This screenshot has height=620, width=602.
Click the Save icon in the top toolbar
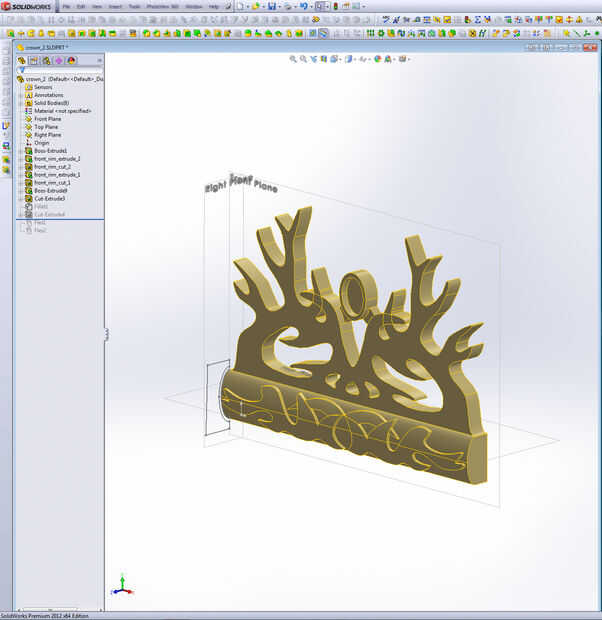click(x=272, y=6)
